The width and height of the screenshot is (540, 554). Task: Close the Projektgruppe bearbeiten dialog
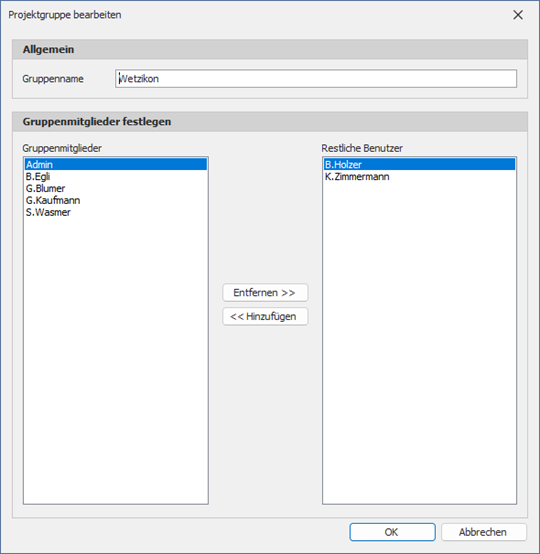pos(518,15)
